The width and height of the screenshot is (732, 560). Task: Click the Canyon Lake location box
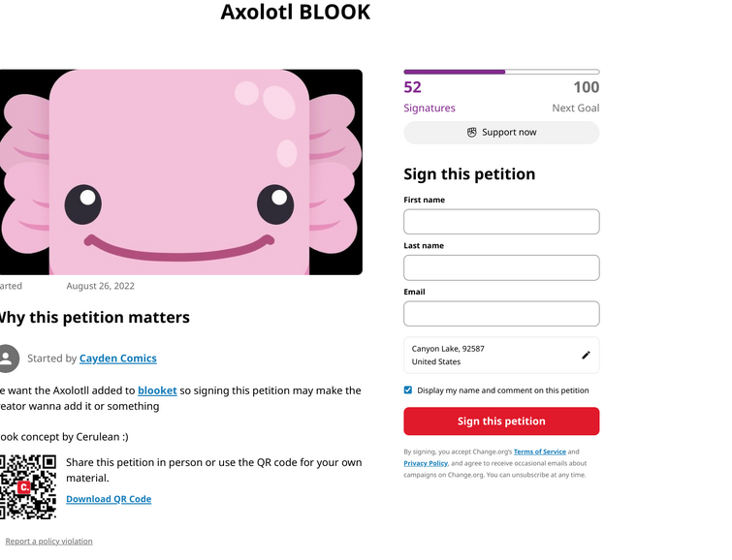click(501, 356)
